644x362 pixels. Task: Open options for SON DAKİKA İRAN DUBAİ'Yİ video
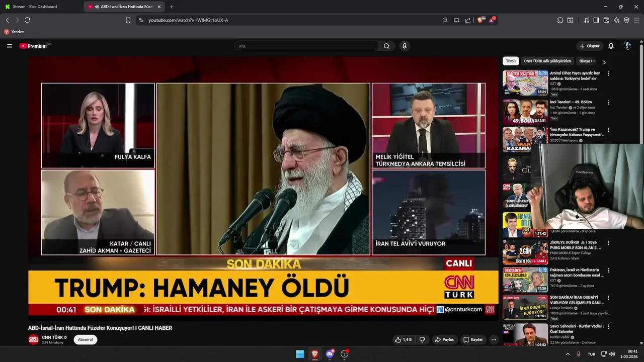coord(608,297)
